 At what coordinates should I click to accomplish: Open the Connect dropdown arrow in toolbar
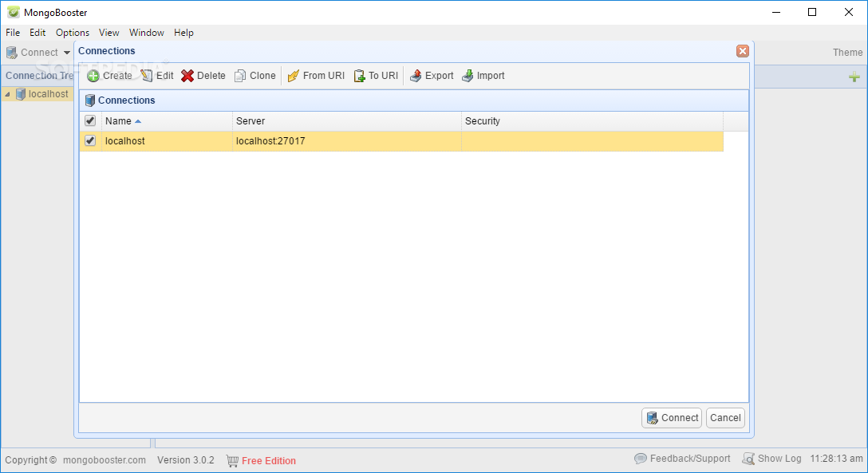67,53
